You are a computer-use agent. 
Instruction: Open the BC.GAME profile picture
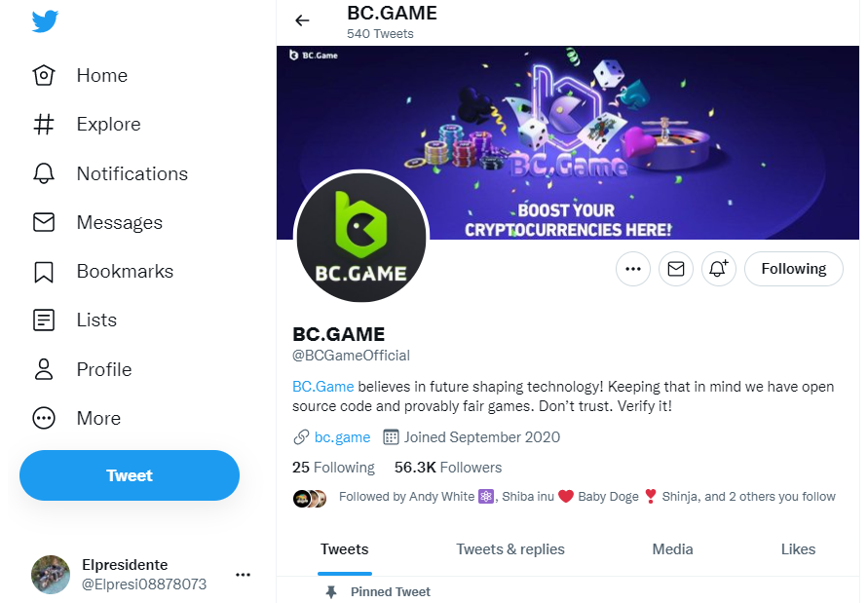361,240
